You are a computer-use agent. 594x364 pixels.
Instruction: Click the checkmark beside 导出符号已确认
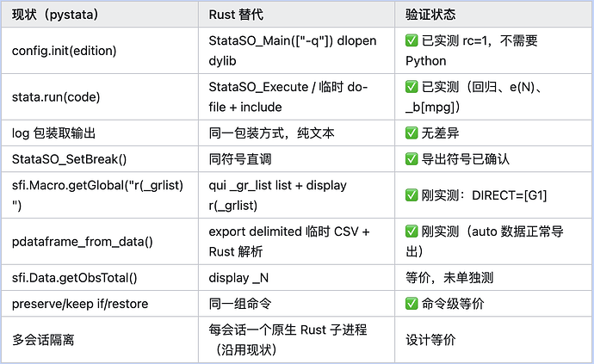[411, 159]
